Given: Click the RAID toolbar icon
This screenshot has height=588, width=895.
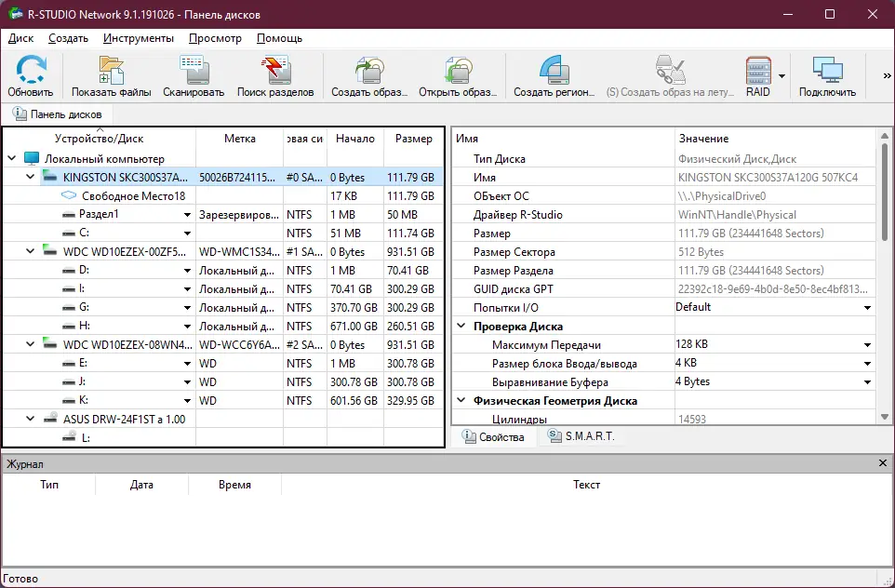Looking at the screenshot, I should click(758, 71).
